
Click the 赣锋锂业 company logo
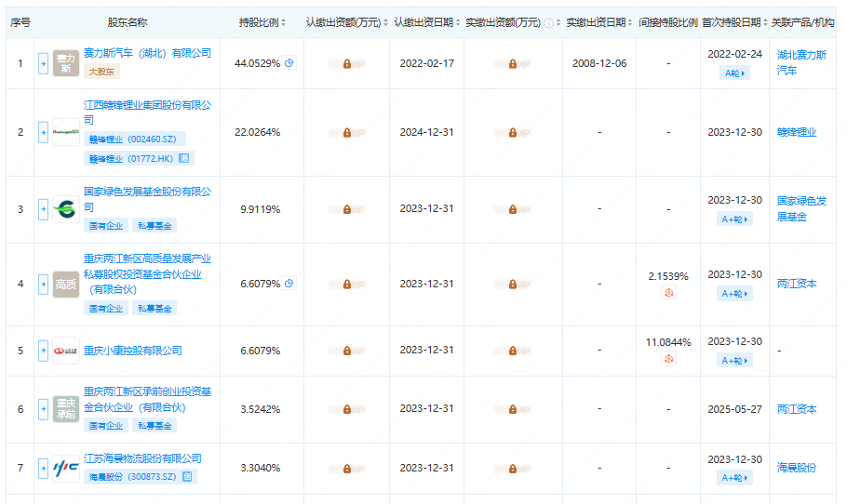[66, 132]
